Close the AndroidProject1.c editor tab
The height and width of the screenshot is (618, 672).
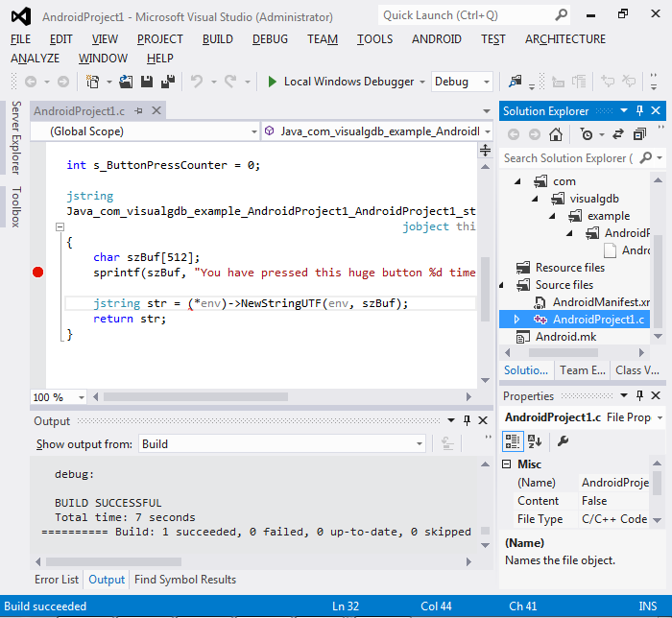[x=156, y=111]
